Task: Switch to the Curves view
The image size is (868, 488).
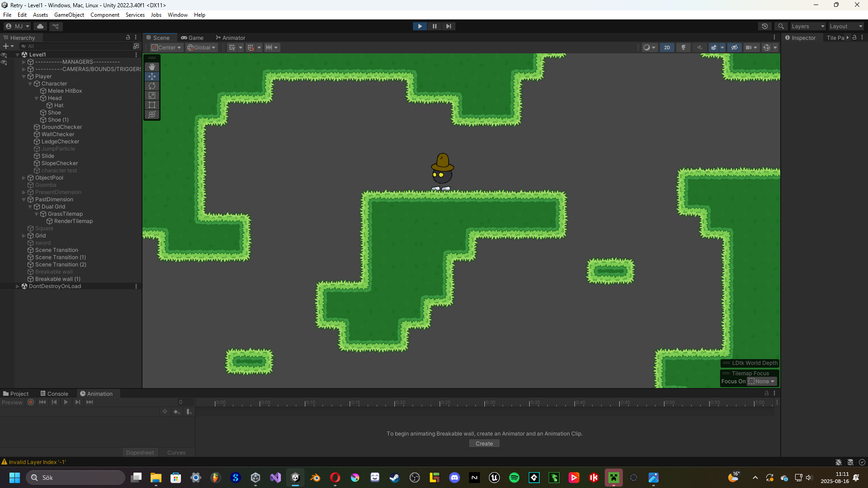Action: point(176,453)
